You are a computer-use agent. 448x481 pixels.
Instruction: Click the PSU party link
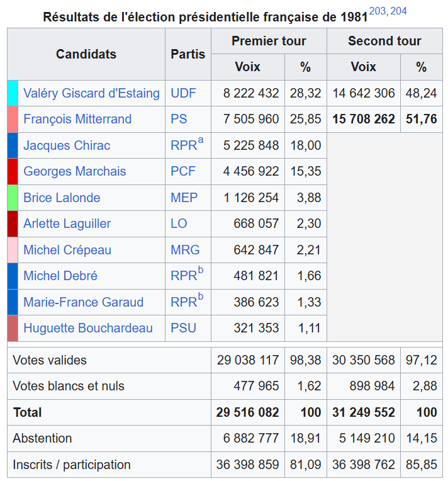(183, 328)
